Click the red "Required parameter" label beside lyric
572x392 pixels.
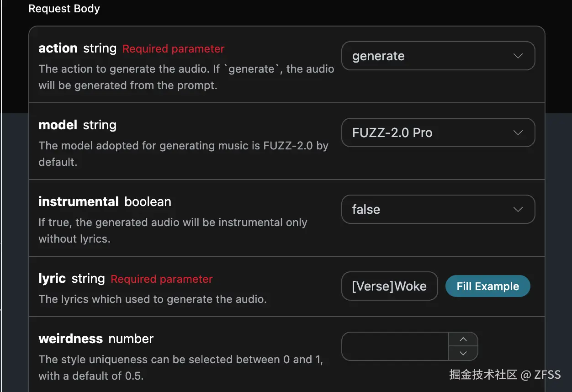click(162, 279)
